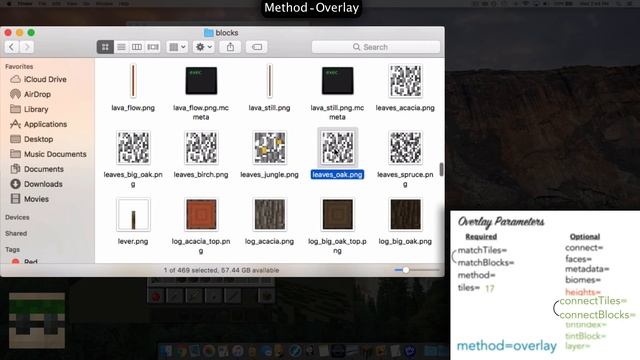This screenshot has width=640, height=360.
Task: Click the 'method=overlay' text in Overlay Parameters
Action: (x=507, y=346)
